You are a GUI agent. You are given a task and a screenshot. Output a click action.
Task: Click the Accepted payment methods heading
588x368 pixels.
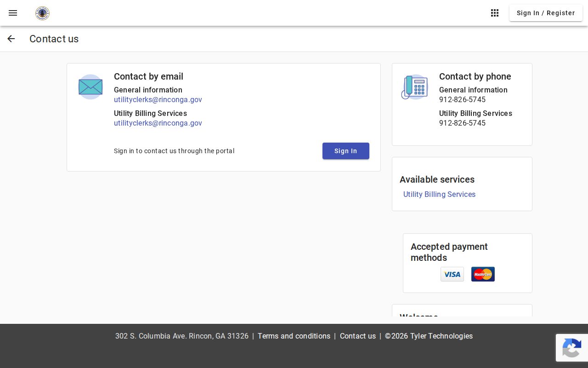tap(449, 252)
